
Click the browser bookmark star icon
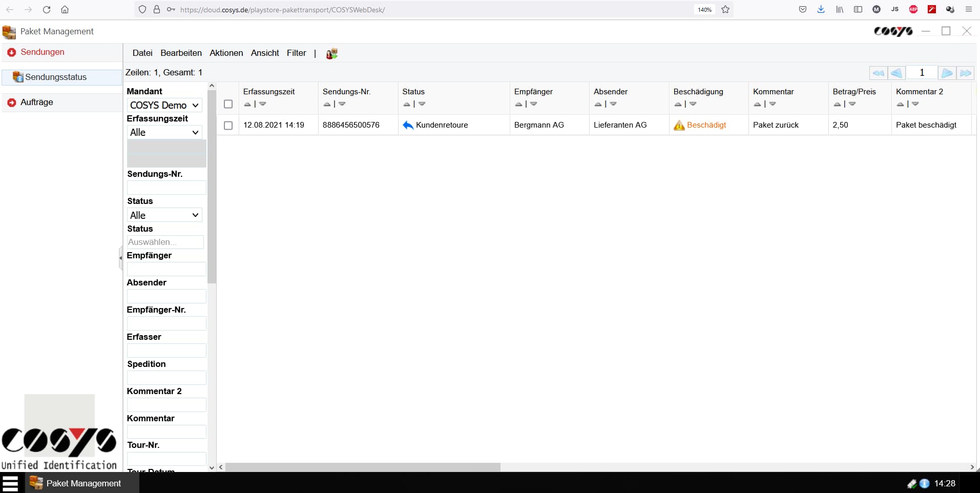(725, 9)
